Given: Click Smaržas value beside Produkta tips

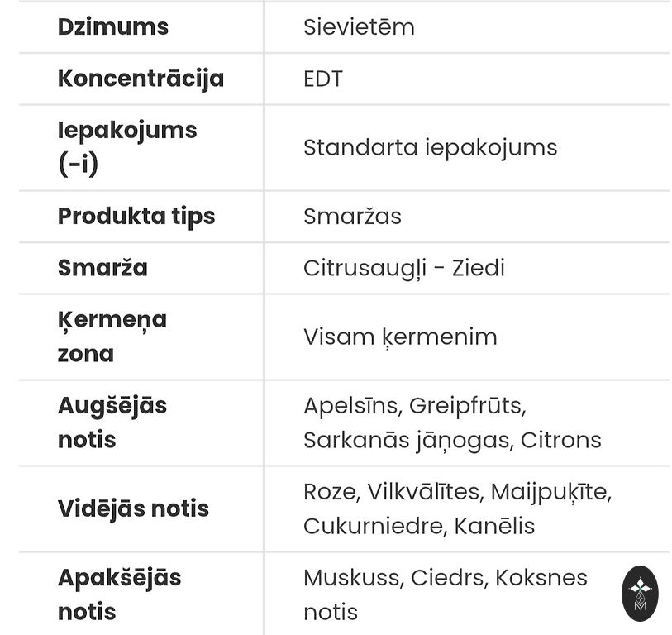Looking at the screenshot, I should click(x=352, y=216).
